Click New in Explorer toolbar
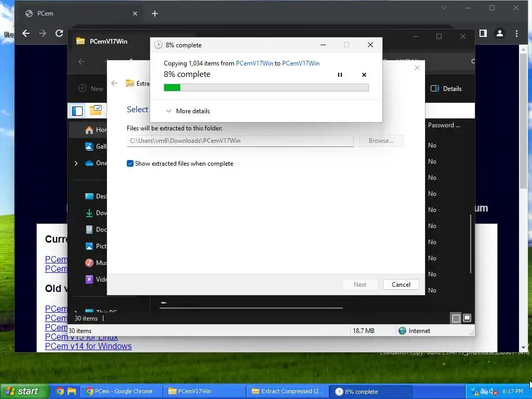532x399 pixels. 91,88
